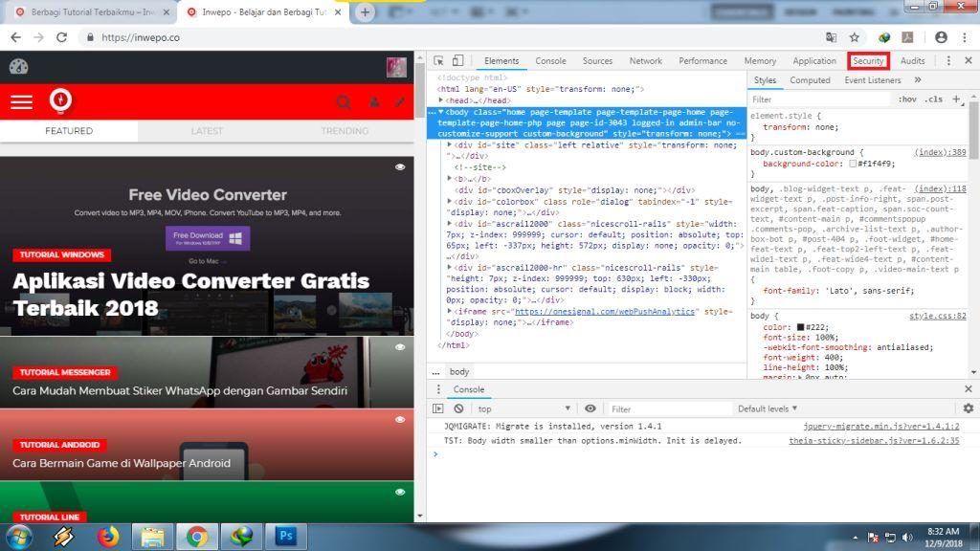Clear the console with the block icon

[458, 408]
